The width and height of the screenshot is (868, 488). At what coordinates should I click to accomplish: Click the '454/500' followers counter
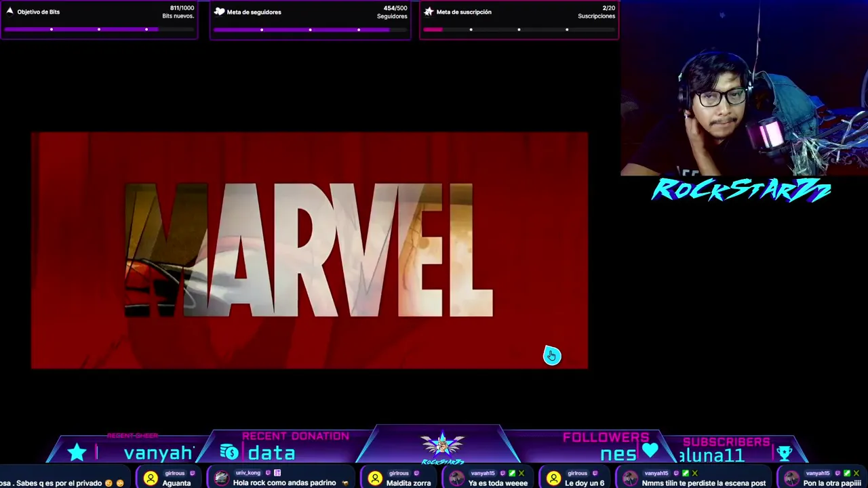pos(395,8)
